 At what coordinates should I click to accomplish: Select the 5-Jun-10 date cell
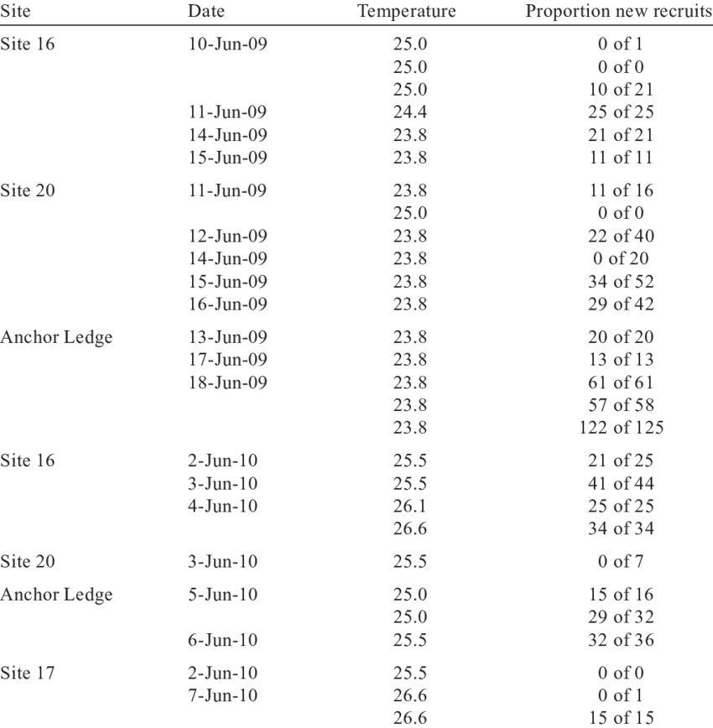coord(222,595)
